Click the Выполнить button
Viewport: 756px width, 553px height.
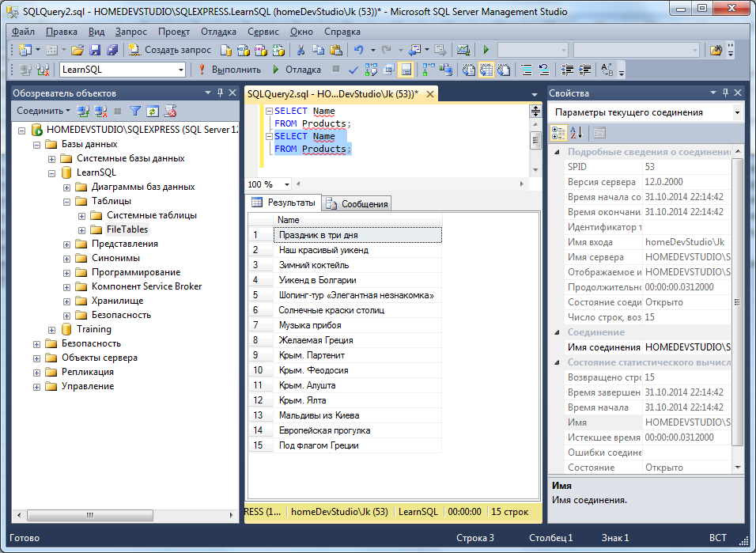[x=229, y=70]
